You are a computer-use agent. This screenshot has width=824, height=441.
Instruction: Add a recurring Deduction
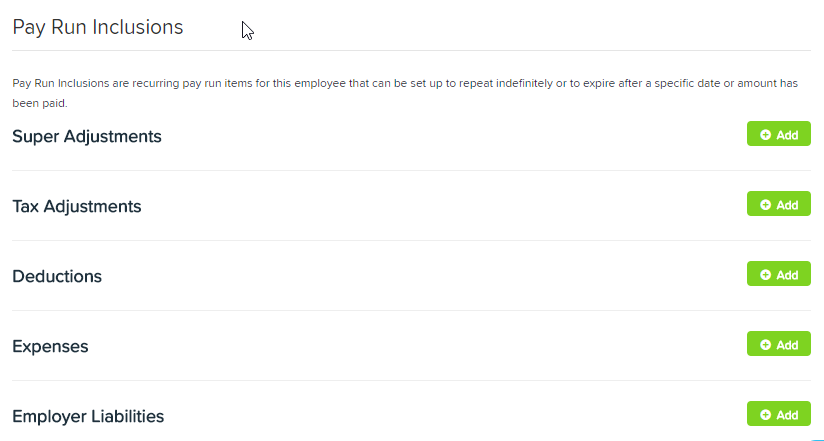[x=778, y=274]
